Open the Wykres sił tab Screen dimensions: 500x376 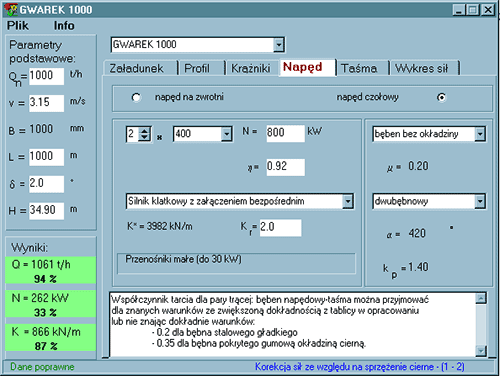[425, 68]
